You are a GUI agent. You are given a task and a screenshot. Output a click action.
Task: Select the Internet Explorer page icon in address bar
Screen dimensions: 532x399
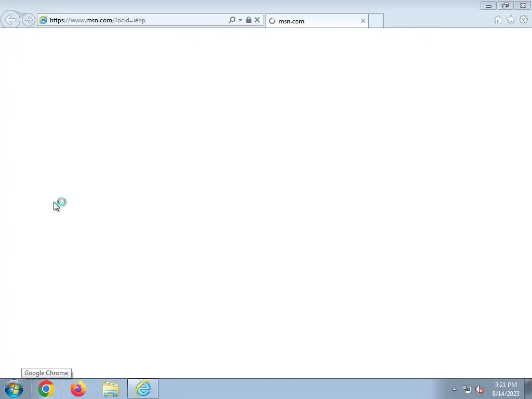tap(44, 20)
